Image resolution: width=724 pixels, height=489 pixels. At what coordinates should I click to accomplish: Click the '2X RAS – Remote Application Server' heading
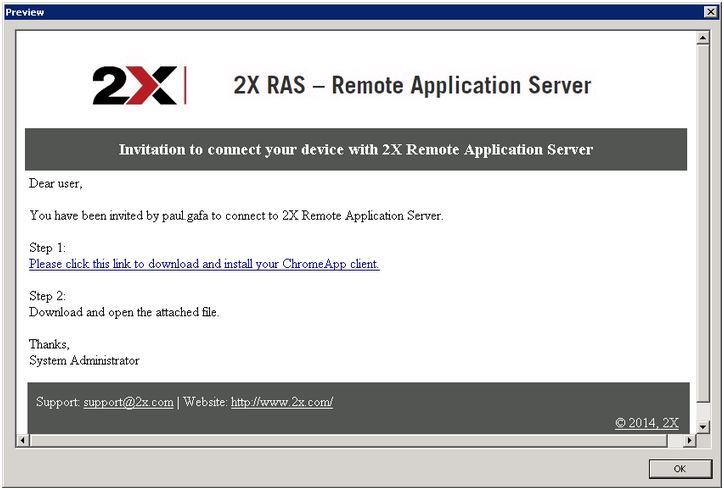pos(412,85)
